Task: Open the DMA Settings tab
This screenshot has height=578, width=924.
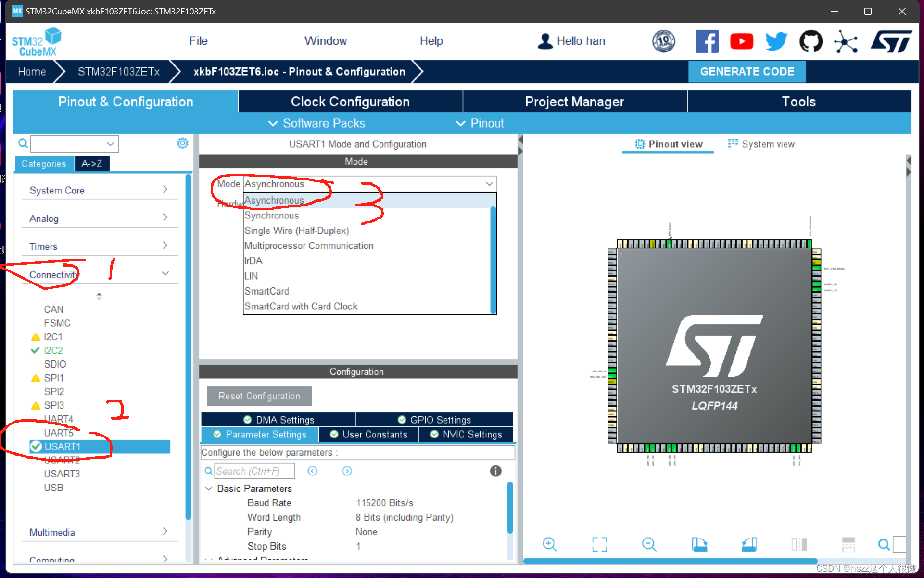Action: point(278,420)
